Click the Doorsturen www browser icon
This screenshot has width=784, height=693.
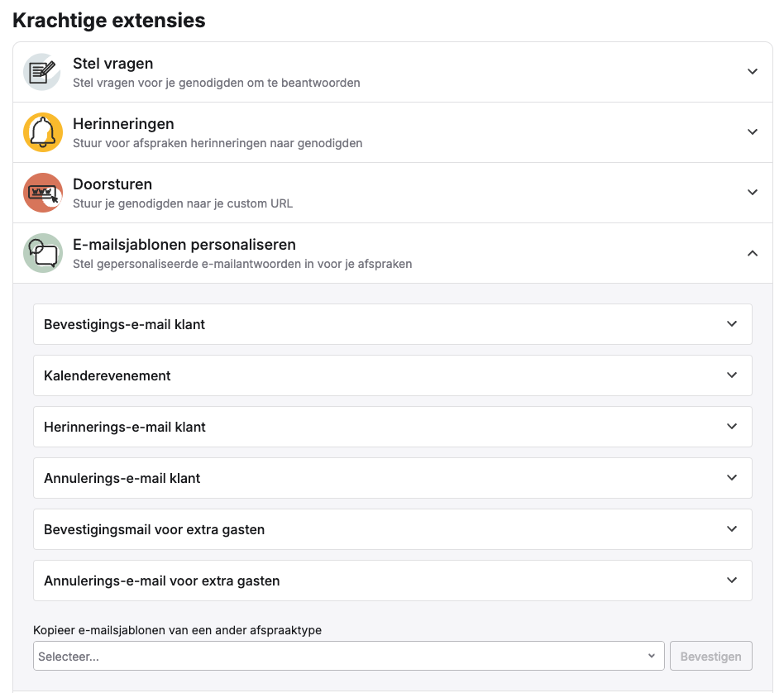[x=42, y=193]
